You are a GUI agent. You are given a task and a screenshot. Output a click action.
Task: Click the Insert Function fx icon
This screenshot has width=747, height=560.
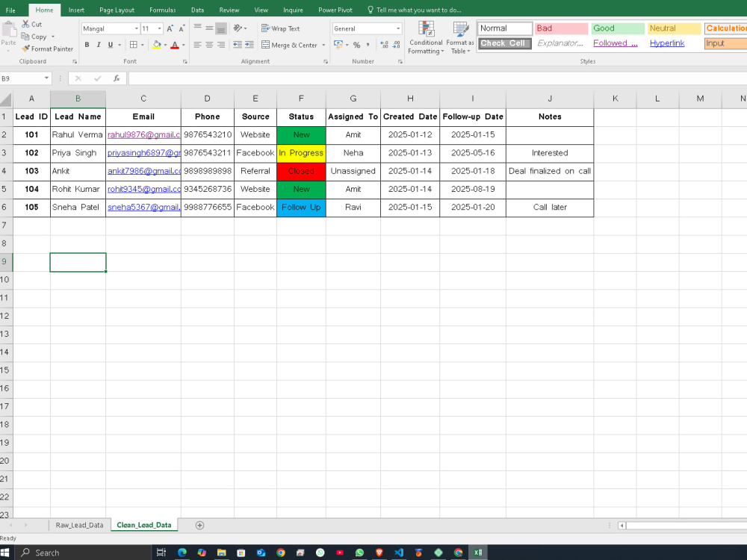click(117, 78)
